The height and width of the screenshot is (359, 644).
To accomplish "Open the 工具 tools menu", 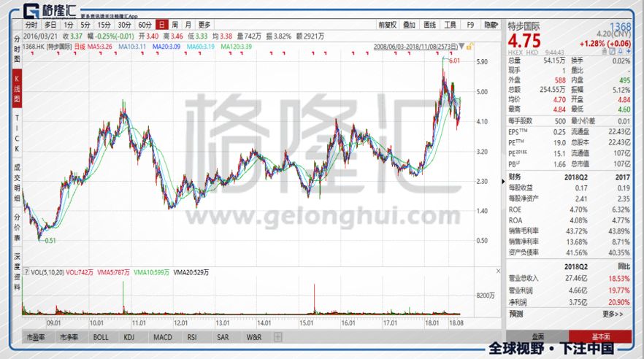I will [450, 25].
